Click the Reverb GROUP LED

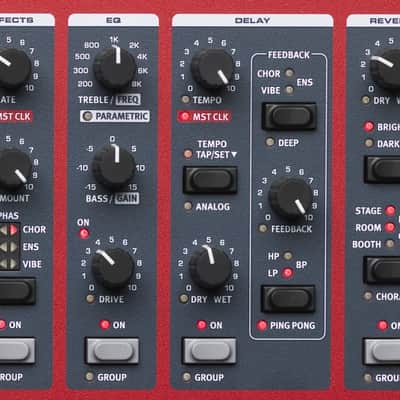(x=367, y=378)
